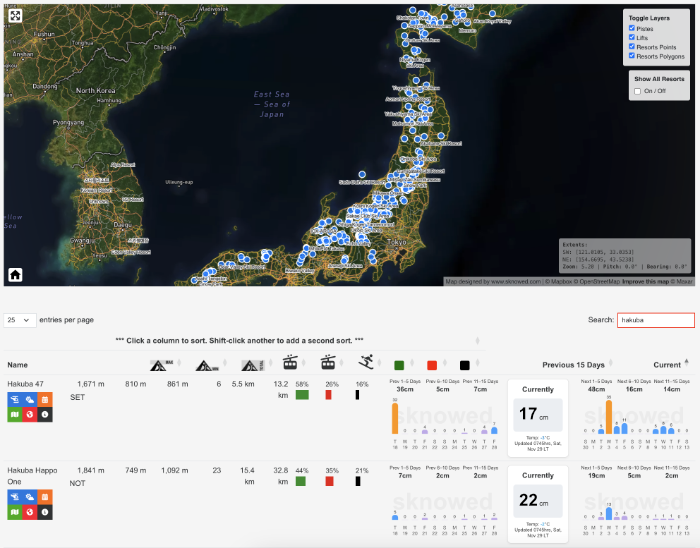The width and height of the screenshot is (700, 548).
Task: Click Hakuba Happo One black info icon
Action: point(45,512)
